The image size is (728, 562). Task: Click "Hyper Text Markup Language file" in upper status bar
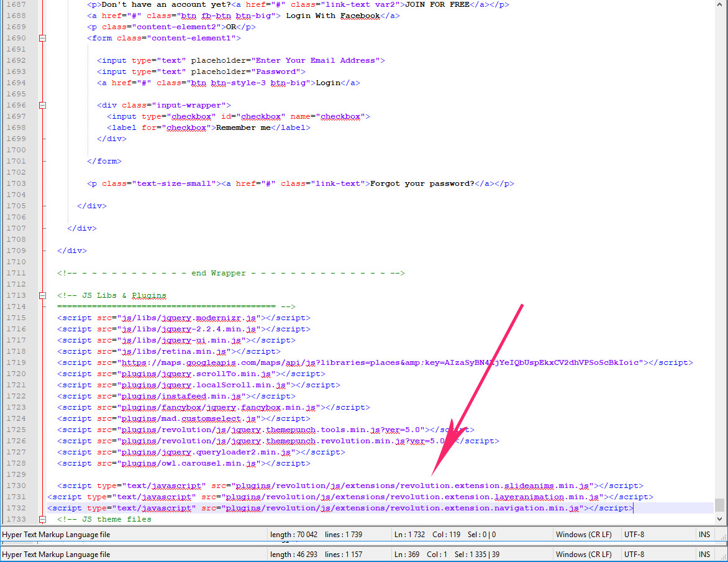(x=57, y=535)
